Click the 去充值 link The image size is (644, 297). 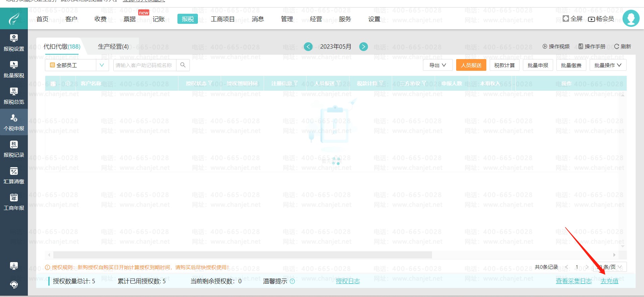click(x=609, y=281)
